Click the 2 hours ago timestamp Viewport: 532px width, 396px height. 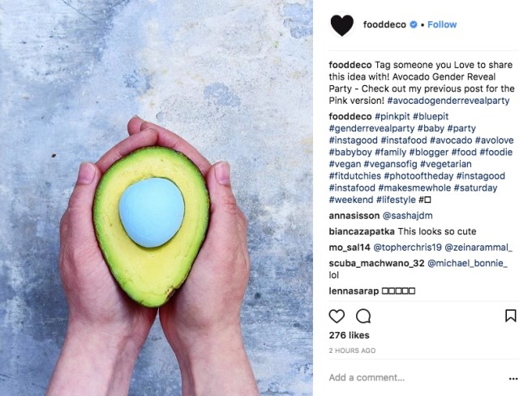[352, 351]
